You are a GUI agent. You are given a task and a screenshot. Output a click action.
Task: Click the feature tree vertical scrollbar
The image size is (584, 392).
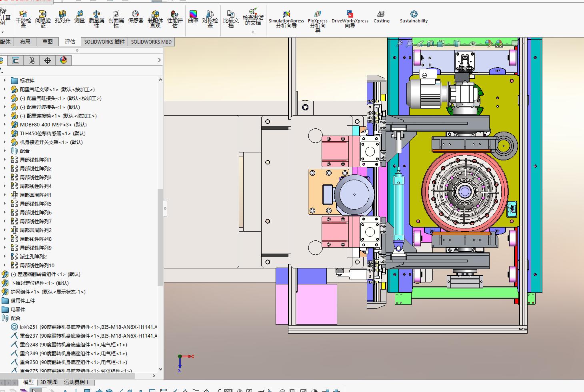point(160,238)
